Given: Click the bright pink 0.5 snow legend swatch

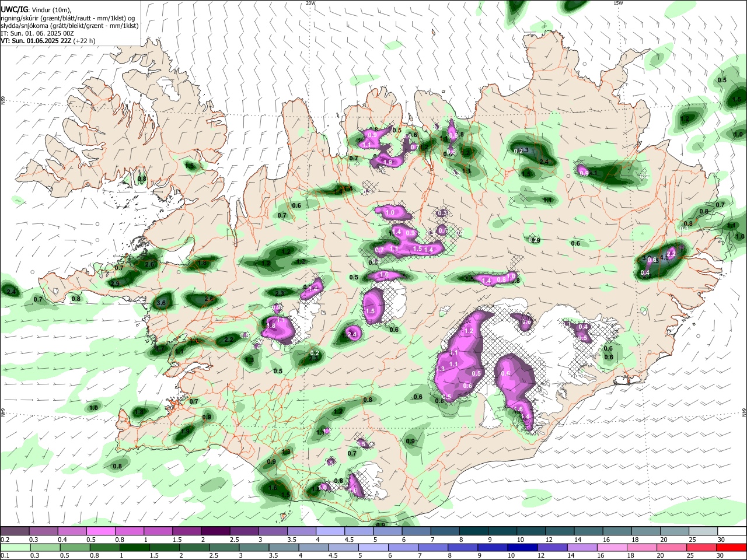Looking at the screenshot, I should click(x=100, y=531).
